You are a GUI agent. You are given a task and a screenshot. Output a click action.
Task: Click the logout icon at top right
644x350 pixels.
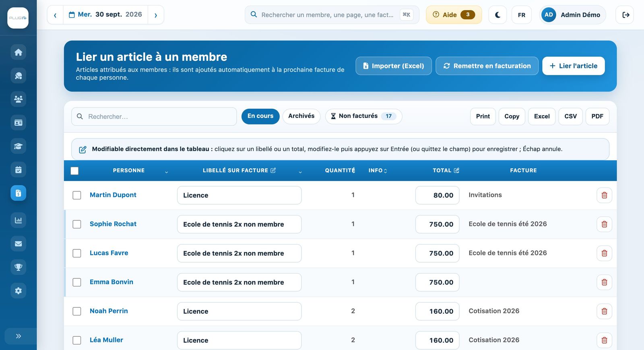pyautogui.click(x=625, y=15)
